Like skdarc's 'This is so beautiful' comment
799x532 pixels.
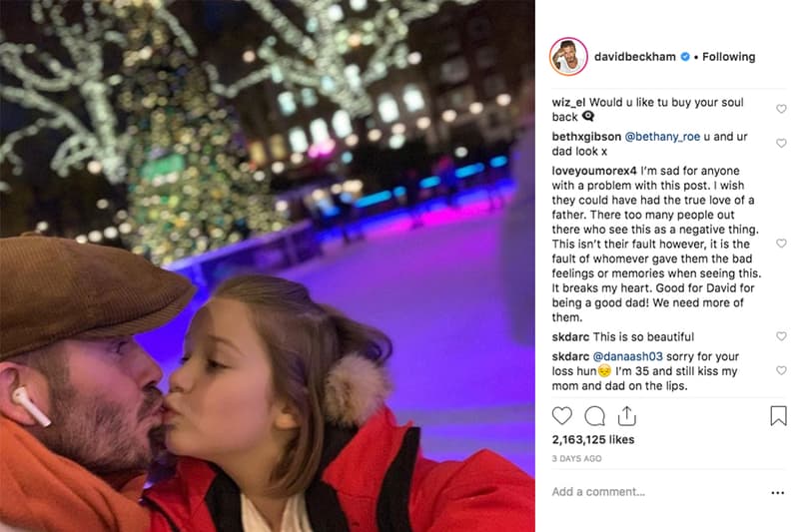point(781,336)
